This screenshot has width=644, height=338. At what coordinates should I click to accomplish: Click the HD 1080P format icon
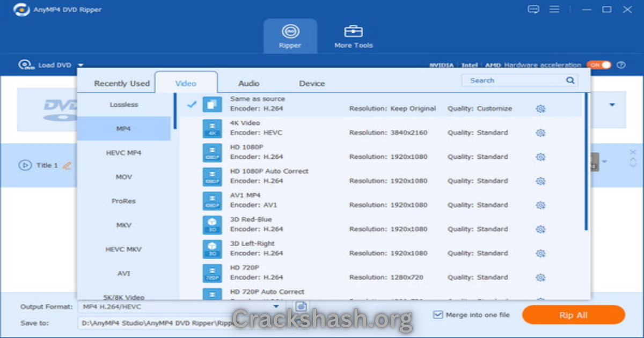[x=212, y=152]
